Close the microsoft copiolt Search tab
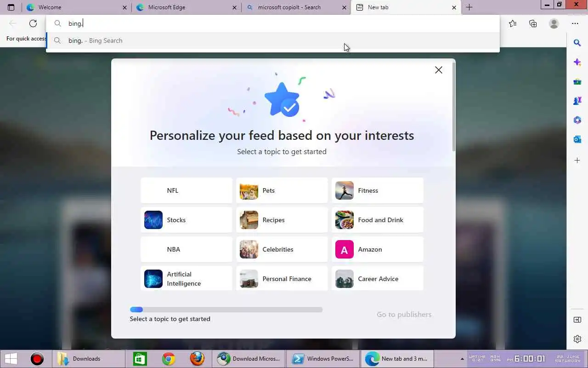The height and width of the screenshot is (368, 588). point(345,7)
